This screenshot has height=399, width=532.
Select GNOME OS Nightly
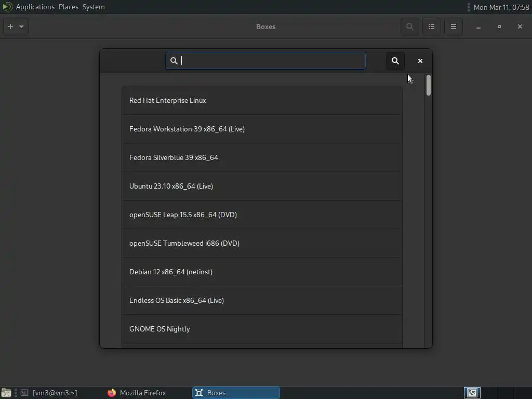[262, 329]
